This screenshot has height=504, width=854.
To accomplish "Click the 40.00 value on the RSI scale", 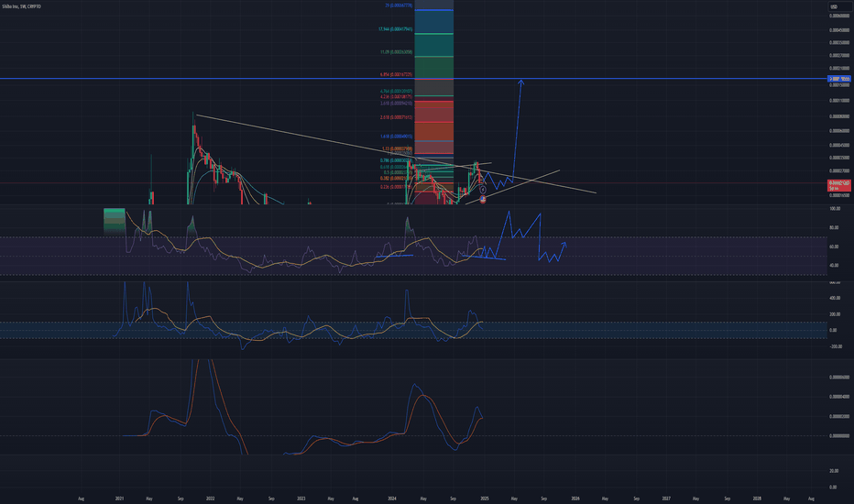I will pos(834,266).
